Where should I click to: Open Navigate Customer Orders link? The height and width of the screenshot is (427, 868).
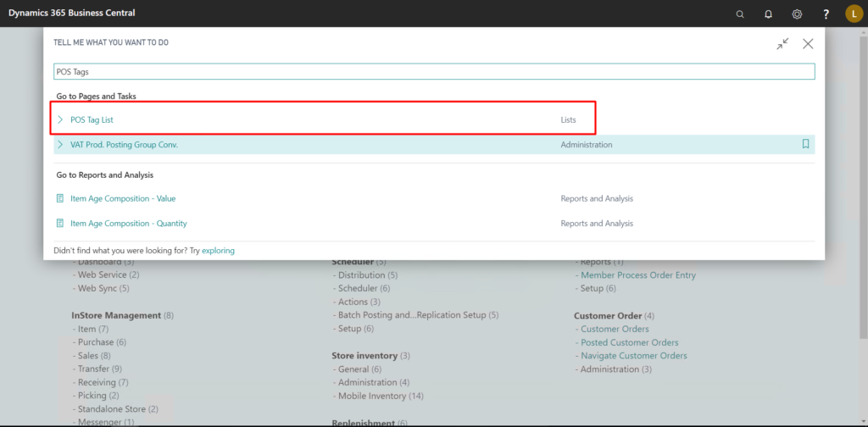634,356
